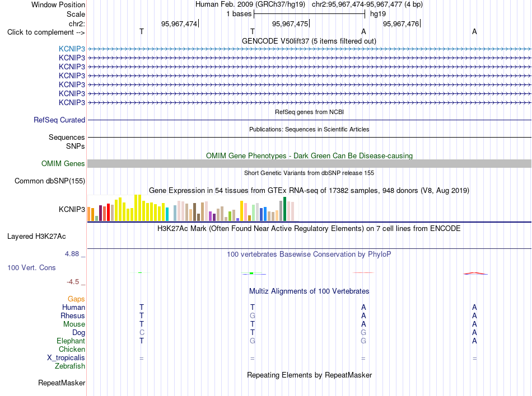The width and height of the screenshot is (532, 396).
Task: Click the OMIM Gene Phenotypes green title
Action: coord(309,156)
